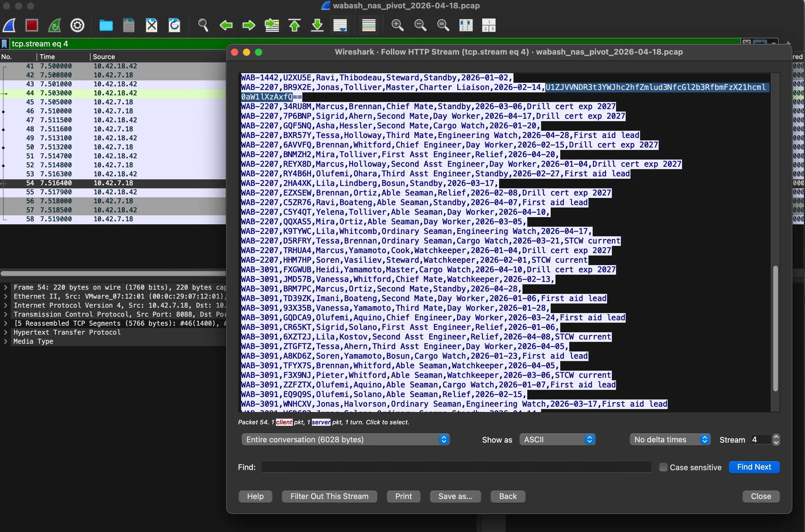Screen dimensions: 805x532
Task: Open Find a packet magnifier
Action: 203,25
